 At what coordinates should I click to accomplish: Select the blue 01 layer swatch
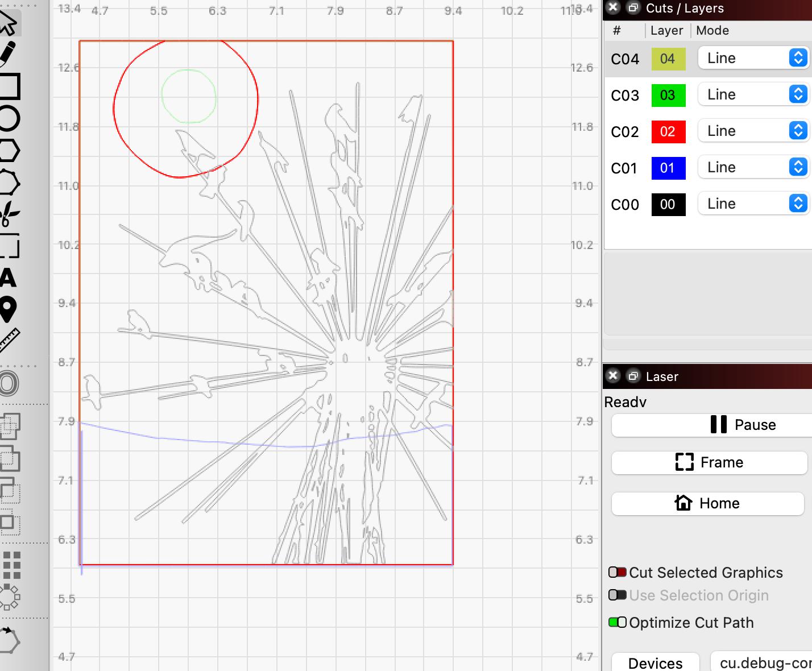(668, 168)
